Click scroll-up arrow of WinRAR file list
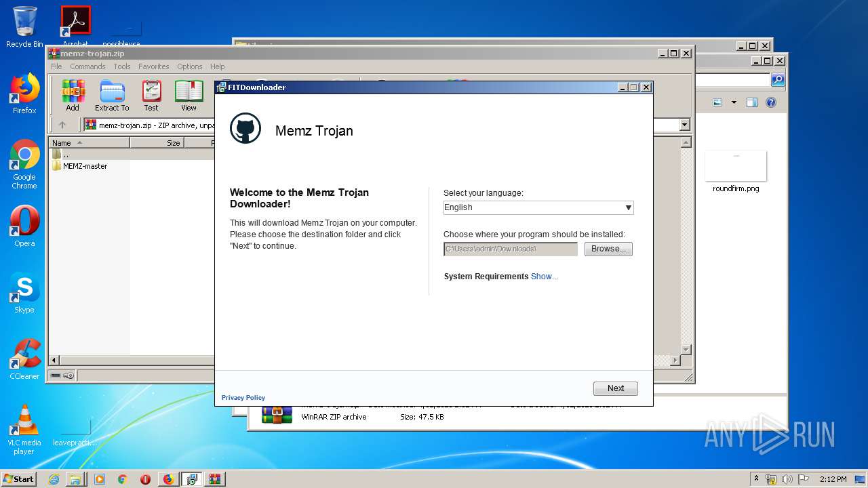The width and height of the screenshot is (868, 488). [686, 142]
